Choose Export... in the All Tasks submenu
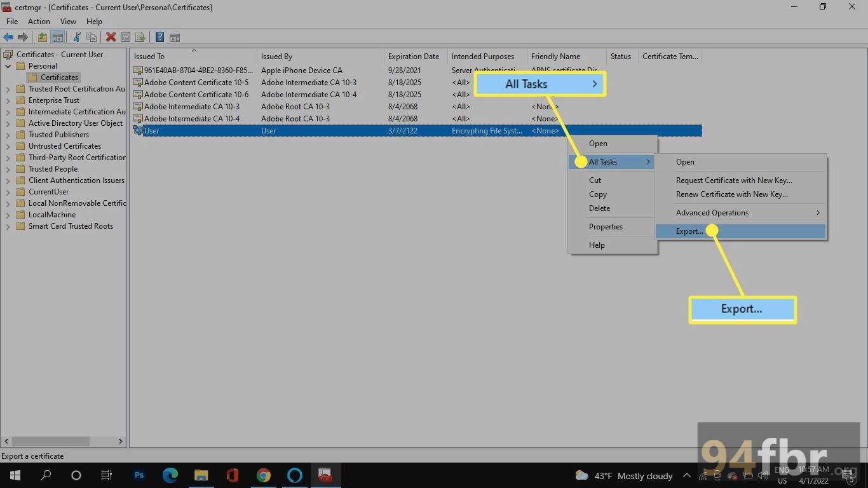This screenshot has width=868, height=488. point(740,231)
